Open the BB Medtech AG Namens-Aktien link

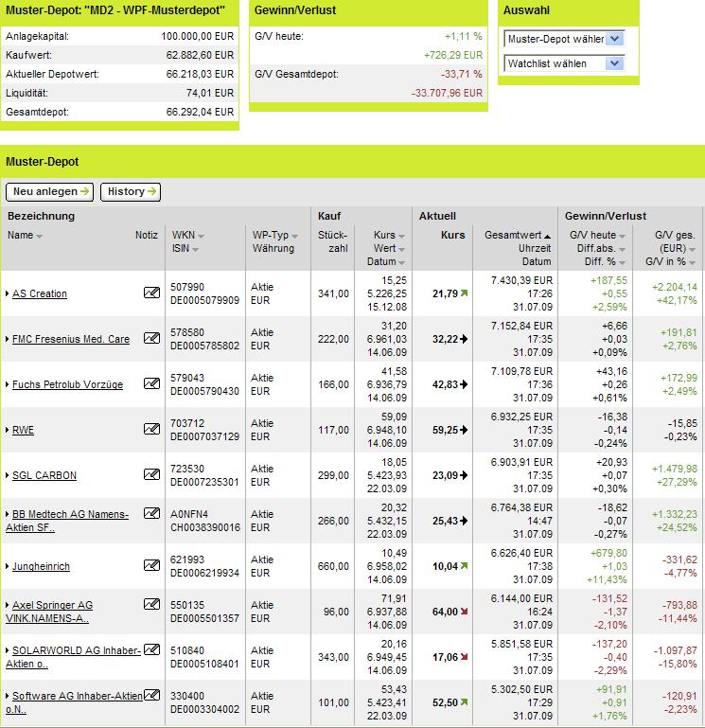[67, 521]
